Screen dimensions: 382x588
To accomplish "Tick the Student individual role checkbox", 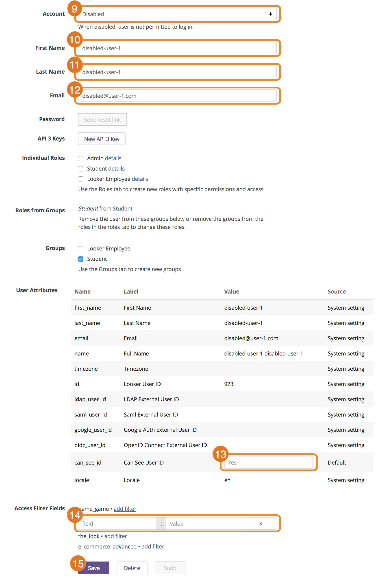I will pos(81,169).
